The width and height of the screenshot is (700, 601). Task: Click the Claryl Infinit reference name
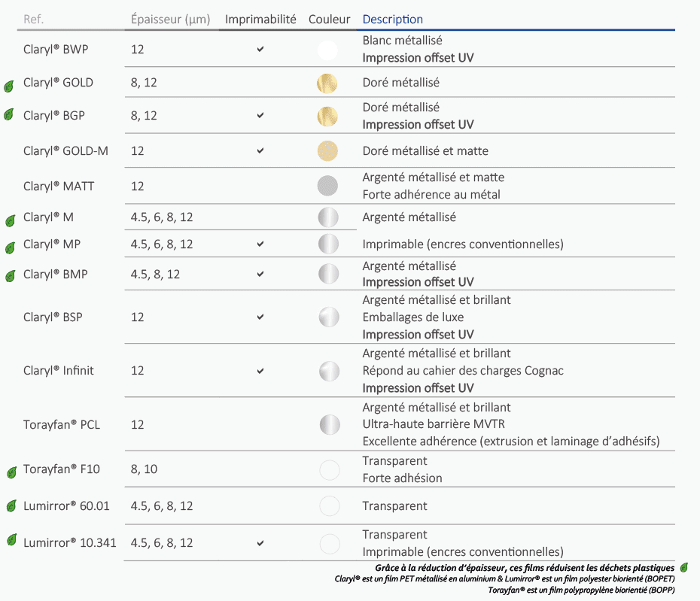(59, 371)
